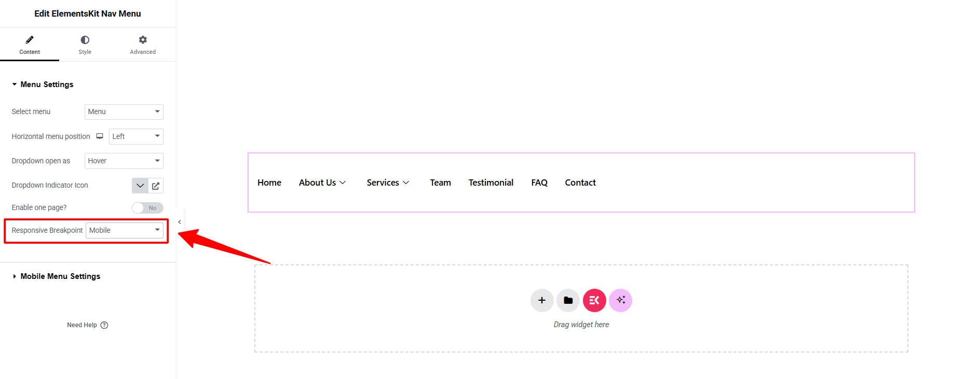Click the pink ElementsKit templates icon
The height and width of the screenshot is (379, 980).
point(594,300)
